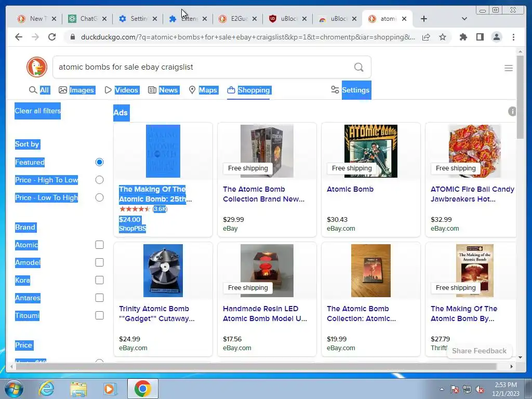Open File Explorer from taskbar
Image resolution: width=532 pixels, height=399 pixels.
(78, 389)
